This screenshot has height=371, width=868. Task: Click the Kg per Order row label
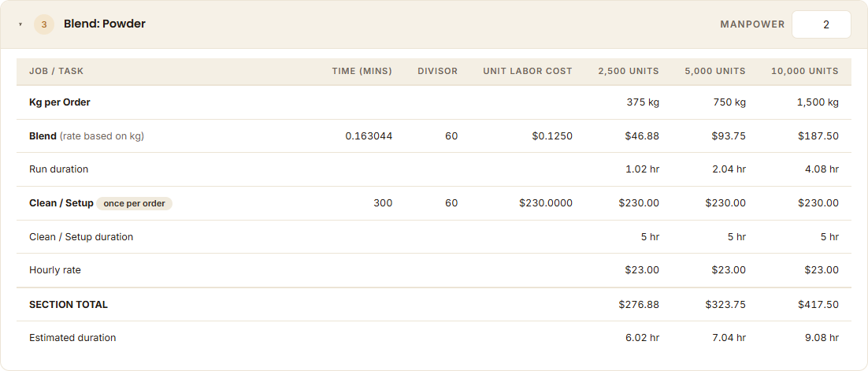[x=60, y=102]
